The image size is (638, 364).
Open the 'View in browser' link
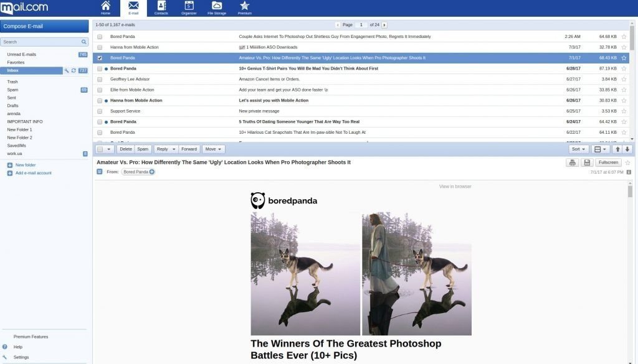coord(455,187)
